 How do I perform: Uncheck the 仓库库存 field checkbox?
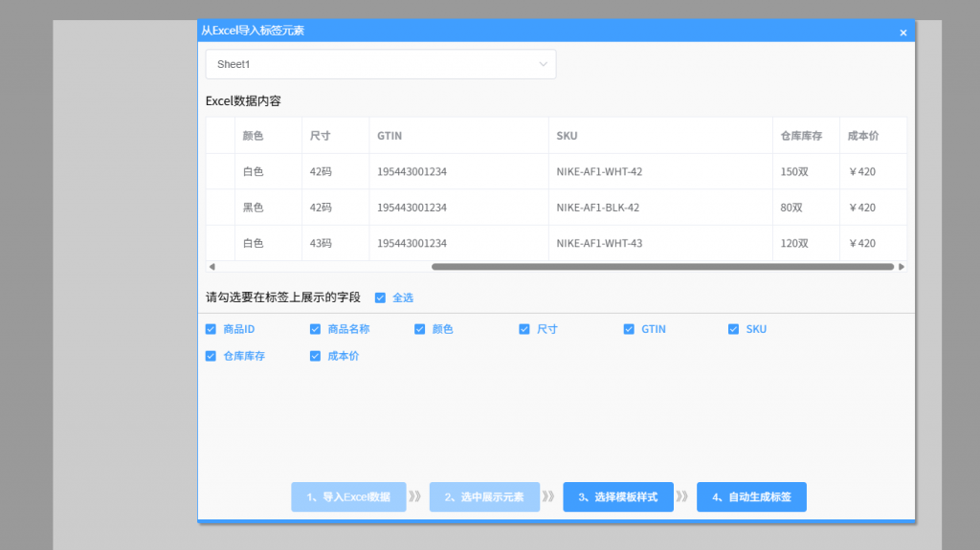point(211,356)
